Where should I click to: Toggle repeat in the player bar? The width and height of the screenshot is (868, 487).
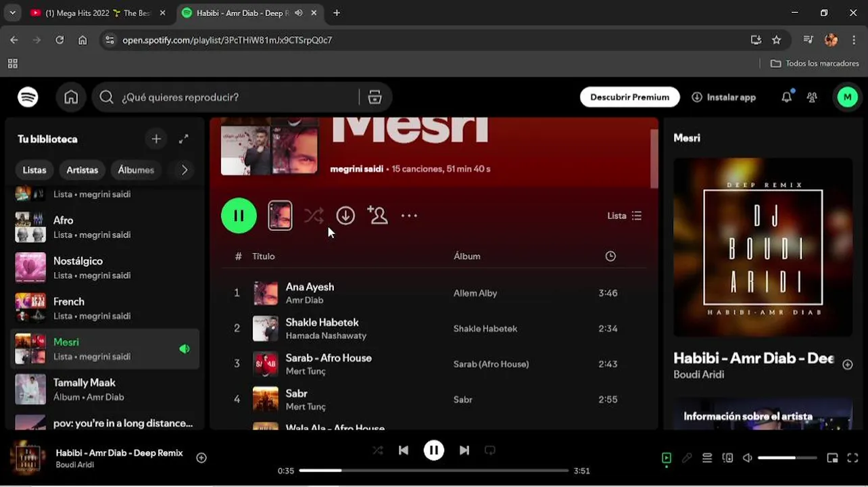pos(490,450)
